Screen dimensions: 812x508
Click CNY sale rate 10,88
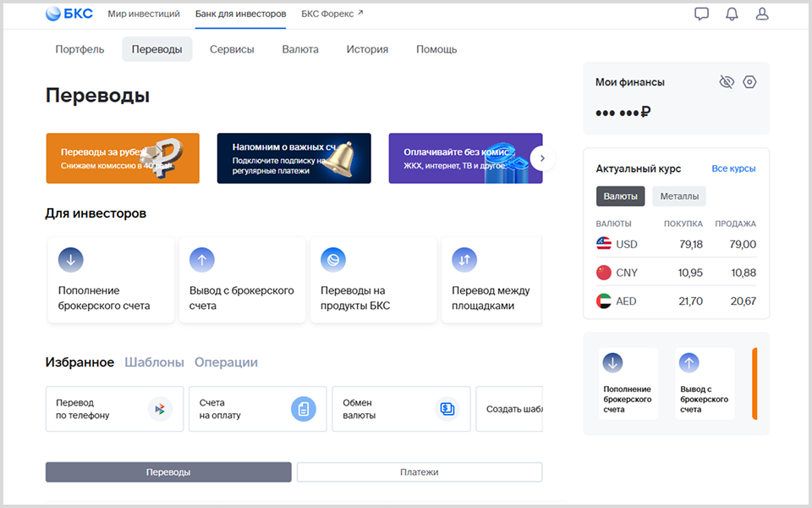[743, 273]
